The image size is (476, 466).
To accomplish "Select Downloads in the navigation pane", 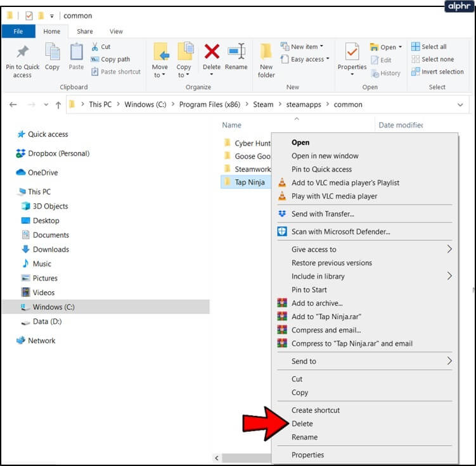I will [x=45, y=249].
